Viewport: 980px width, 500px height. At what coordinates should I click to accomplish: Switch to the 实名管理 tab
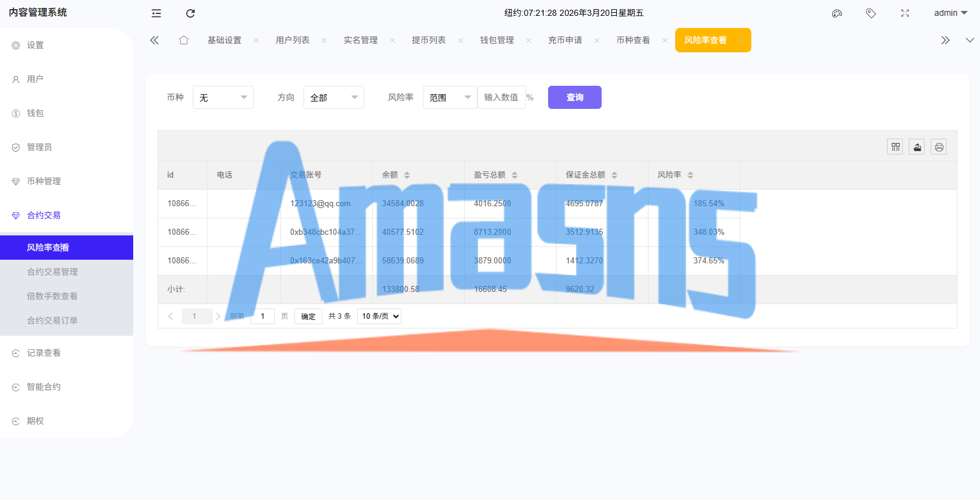pyautogui.click(x=361, y=40)
